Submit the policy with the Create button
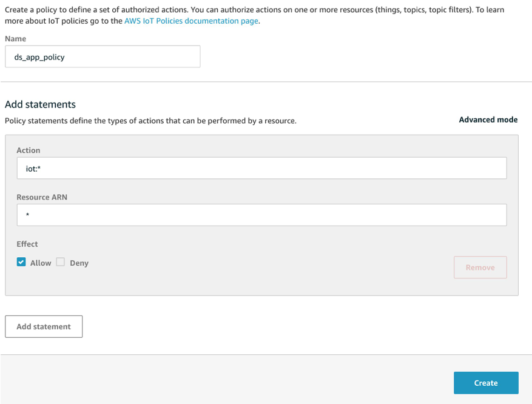Screen dimensions: 532x404 (x=485, y=383)
